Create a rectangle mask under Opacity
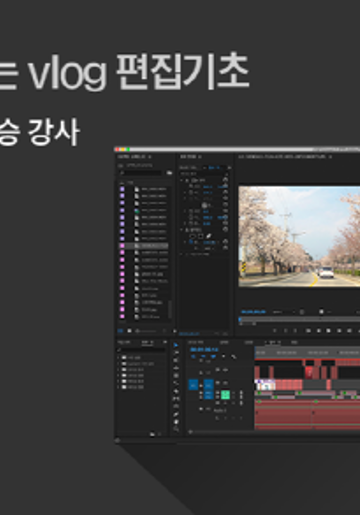 click(x=201, y=236)
